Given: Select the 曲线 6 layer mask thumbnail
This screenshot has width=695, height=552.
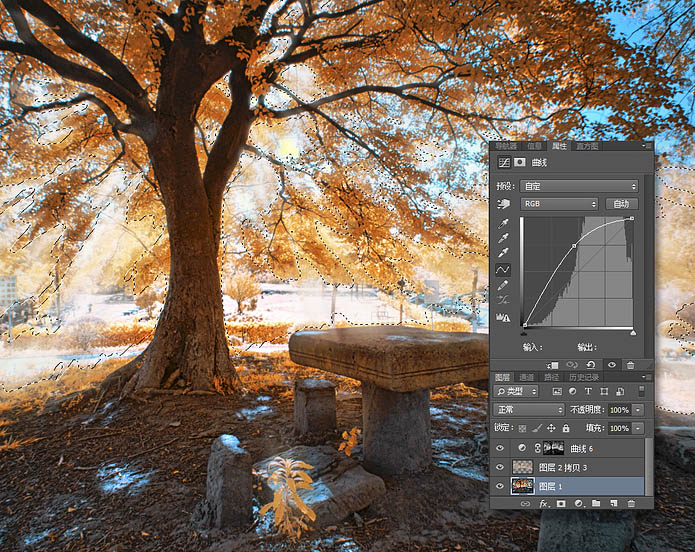Looking at the screenshot, I should point(553,448).
